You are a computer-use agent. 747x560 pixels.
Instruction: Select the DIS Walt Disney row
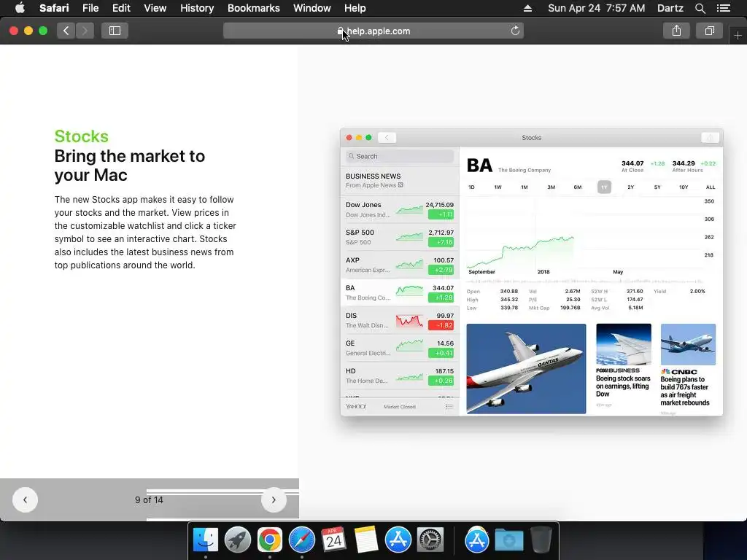pyautogui.click(x=400, y=320)
